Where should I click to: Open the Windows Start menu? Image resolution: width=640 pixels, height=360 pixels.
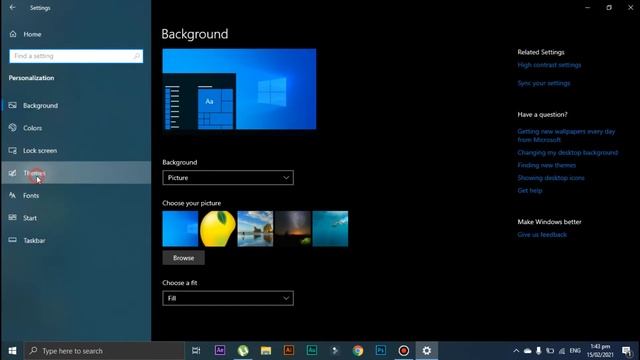[x=12, y=351]
